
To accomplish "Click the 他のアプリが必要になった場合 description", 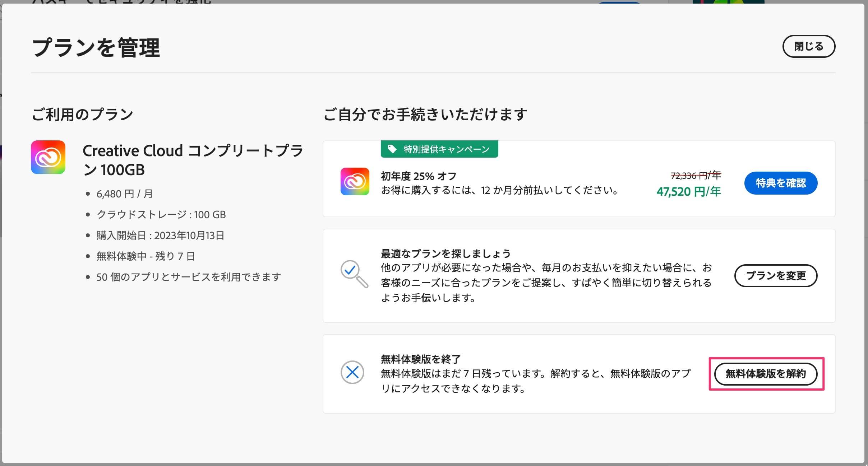I will (x=546, y=283).
